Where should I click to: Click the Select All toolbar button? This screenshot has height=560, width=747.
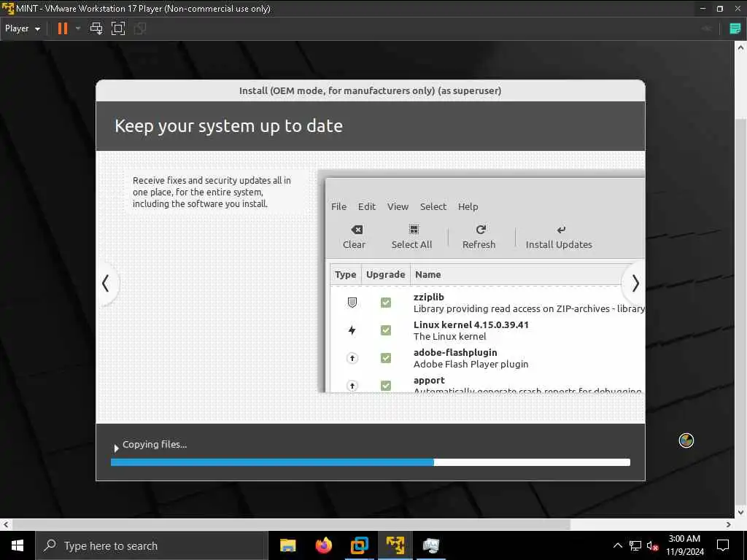[x=411, y=237]
